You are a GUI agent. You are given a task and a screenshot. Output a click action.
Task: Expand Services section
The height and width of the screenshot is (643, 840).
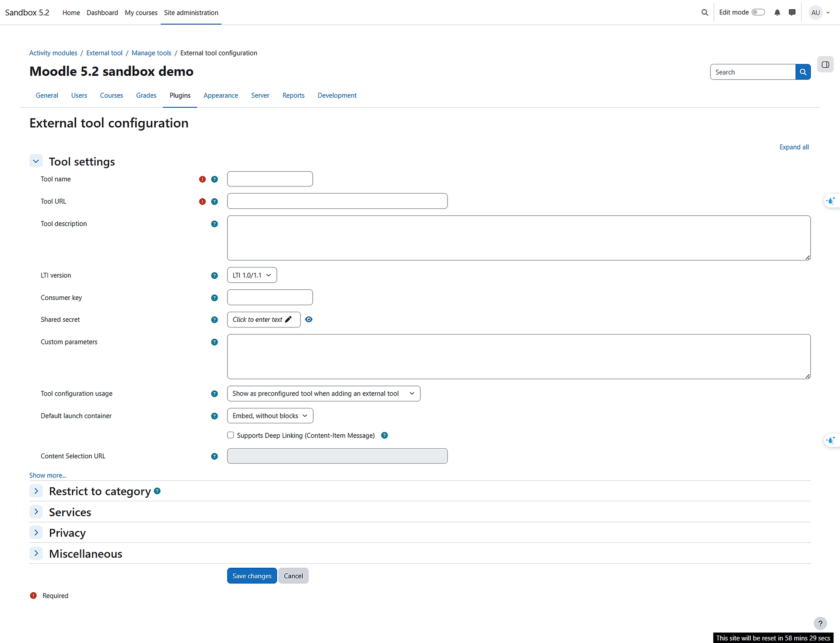(36, 512)
